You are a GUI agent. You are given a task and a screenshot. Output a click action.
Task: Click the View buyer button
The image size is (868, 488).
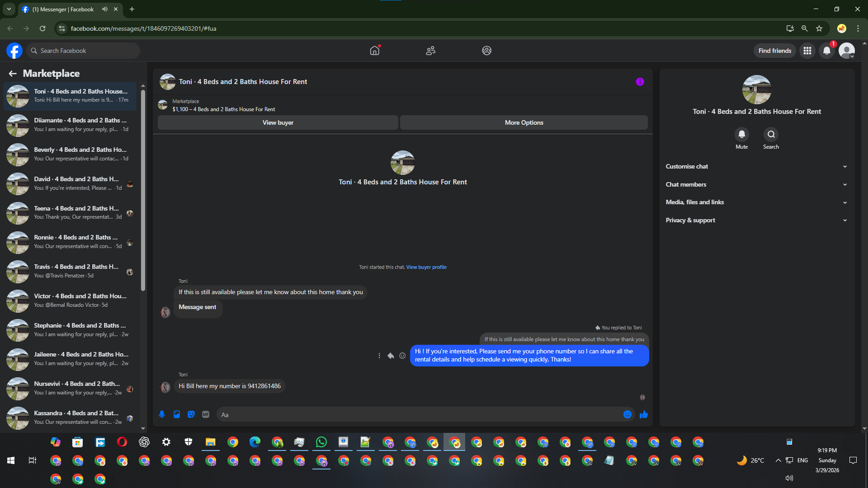point(278,122)
